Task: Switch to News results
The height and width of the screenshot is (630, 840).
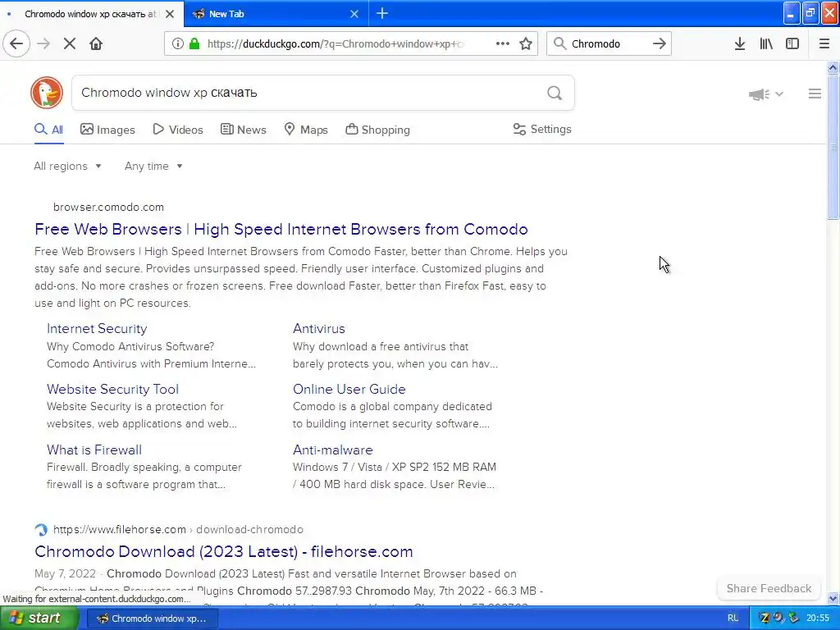Action: (x=243, y=130)
